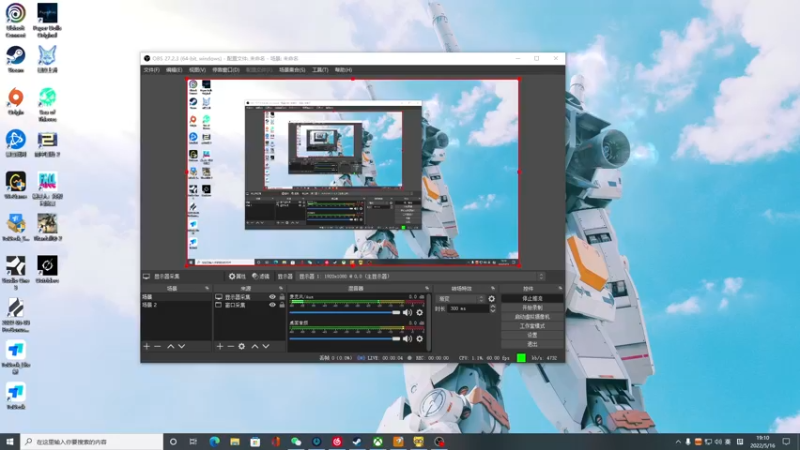This screenshot has width=800, height=450.
Task: Remove the selected source with minus icon
Action: click(x=230, y=346)
